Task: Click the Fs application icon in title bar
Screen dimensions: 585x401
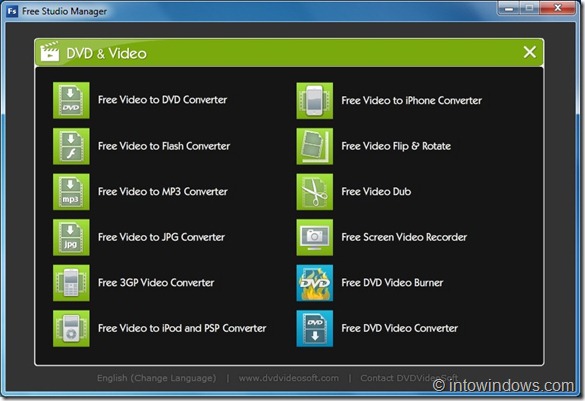Action: (12, 11)
